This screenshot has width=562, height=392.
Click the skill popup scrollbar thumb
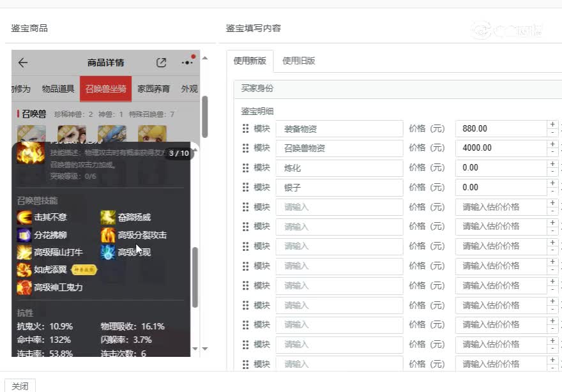195,277
